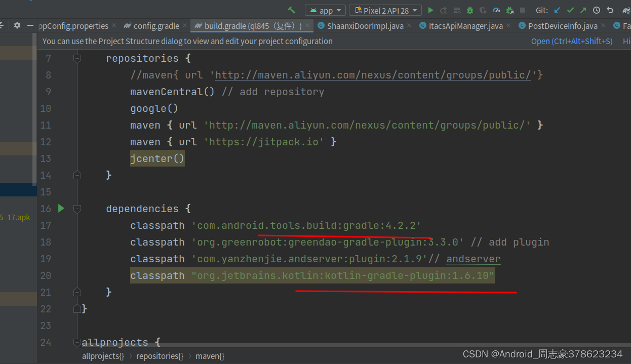Collapse the dependencies block at line 16
Image resolution: width=631 pixels, height=364 pixels.
(x=77, y=208)
